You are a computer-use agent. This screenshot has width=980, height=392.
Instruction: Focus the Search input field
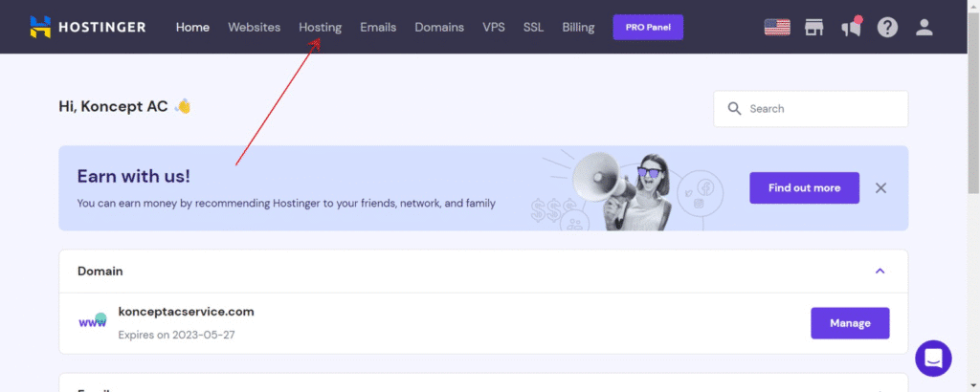811,109
